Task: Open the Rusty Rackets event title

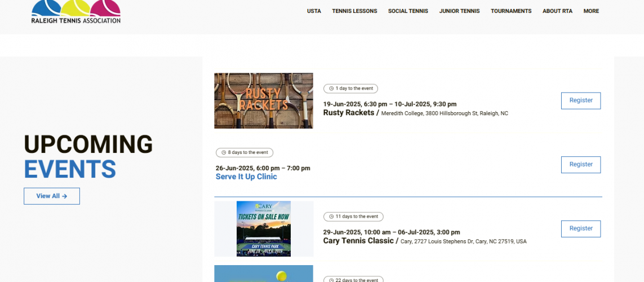Action: point(349,113)
